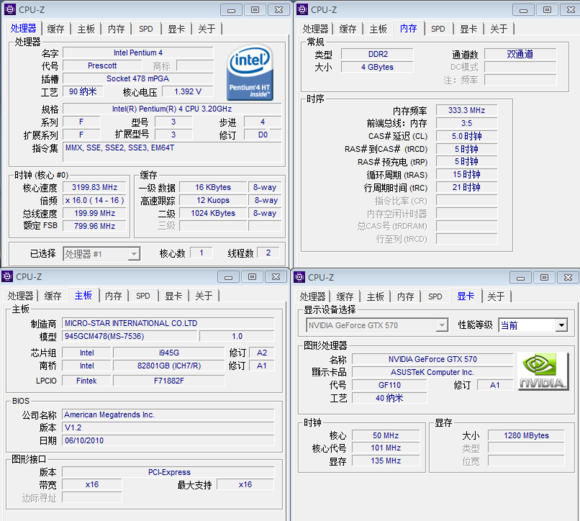This screenshot has height=521, width=580.
Task: Close the bottom-right graphics CPU-Z window
Action: pyautogui.click(x=568, y=278)
